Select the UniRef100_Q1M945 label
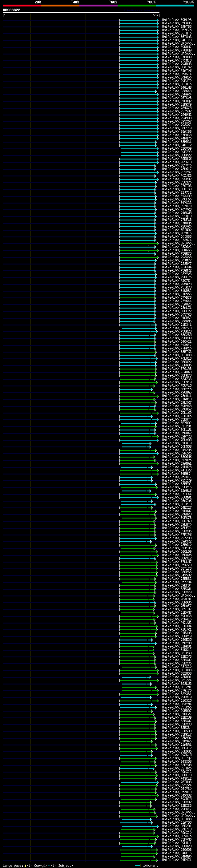The height and width of the screenshot is (868, 197). tap(177, 741)
